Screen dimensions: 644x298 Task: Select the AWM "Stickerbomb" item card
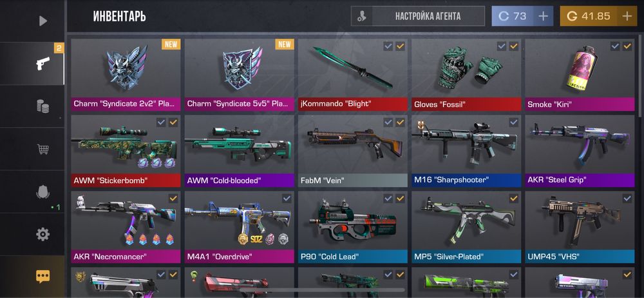(x=126, y=151)
